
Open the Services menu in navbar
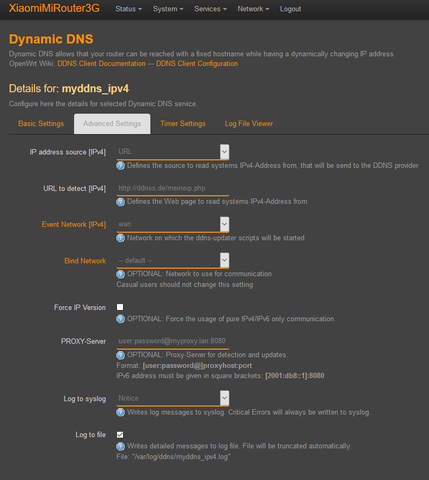(x=210, y=9)
